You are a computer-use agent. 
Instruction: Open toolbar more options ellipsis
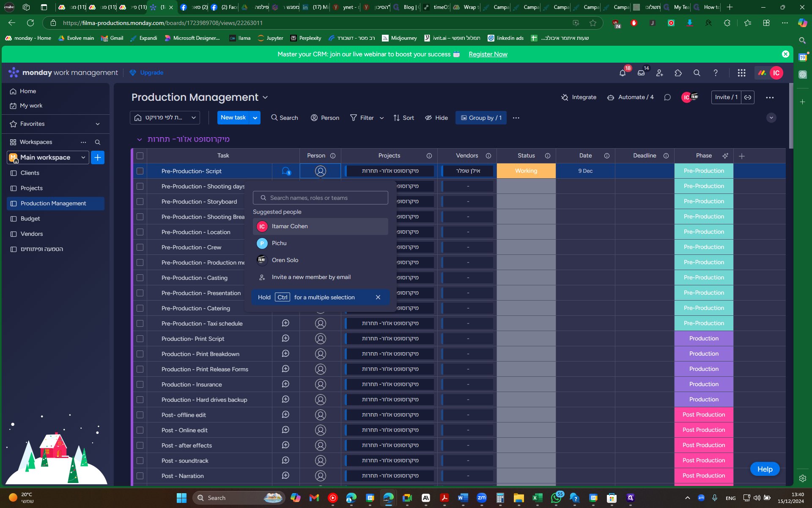516,118
